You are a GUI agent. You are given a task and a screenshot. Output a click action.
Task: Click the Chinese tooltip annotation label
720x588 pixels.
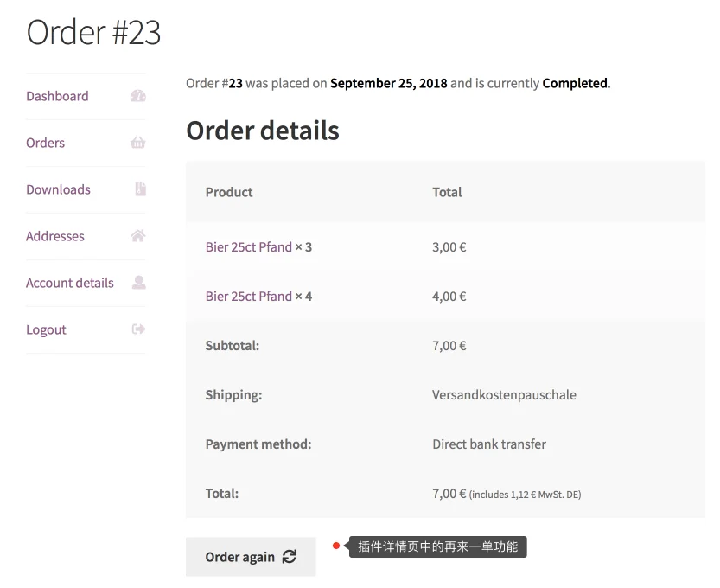click(437, 546)
